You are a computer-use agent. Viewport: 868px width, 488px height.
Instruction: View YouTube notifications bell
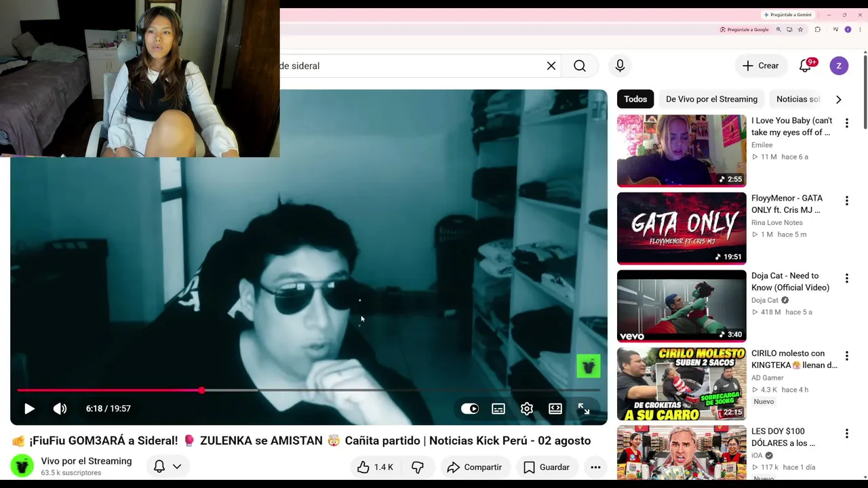click(806, 66)
